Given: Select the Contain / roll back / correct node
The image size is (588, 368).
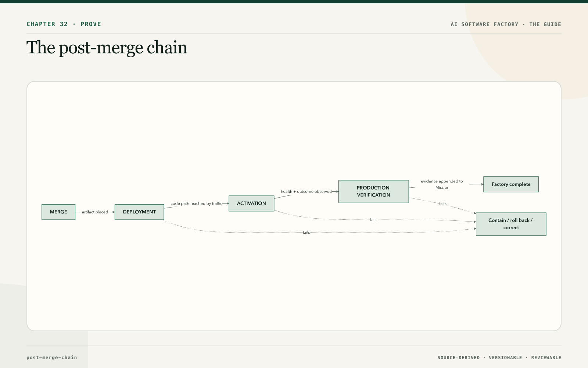Looking at the screenshot, I should (x=511, y=224).
